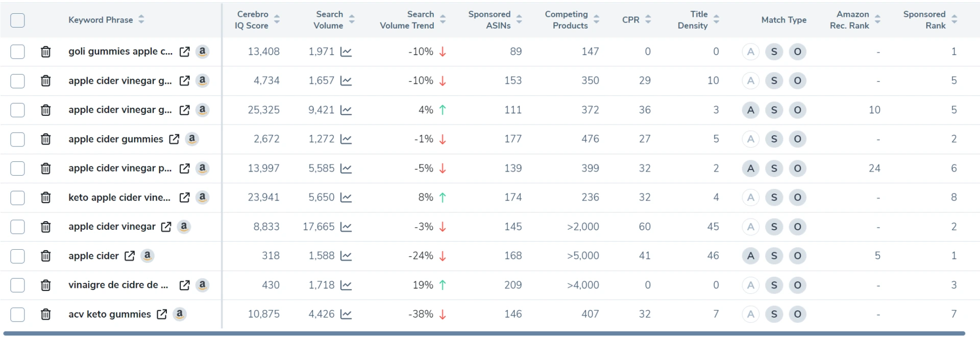Screen dimensions: 980x337
Task: Sort by Competing Products column
Action: [x=596, y=19]
